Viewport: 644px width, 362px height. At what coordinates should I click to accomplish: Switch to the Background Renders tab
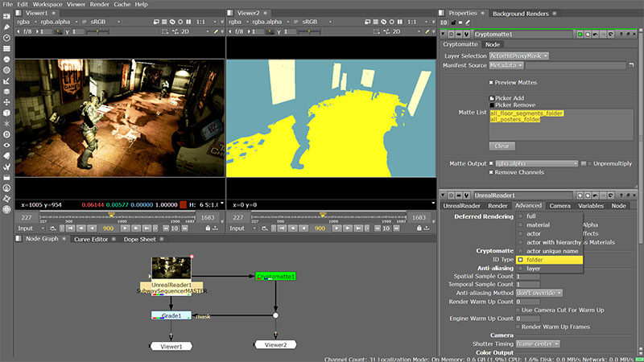[520, 14]
